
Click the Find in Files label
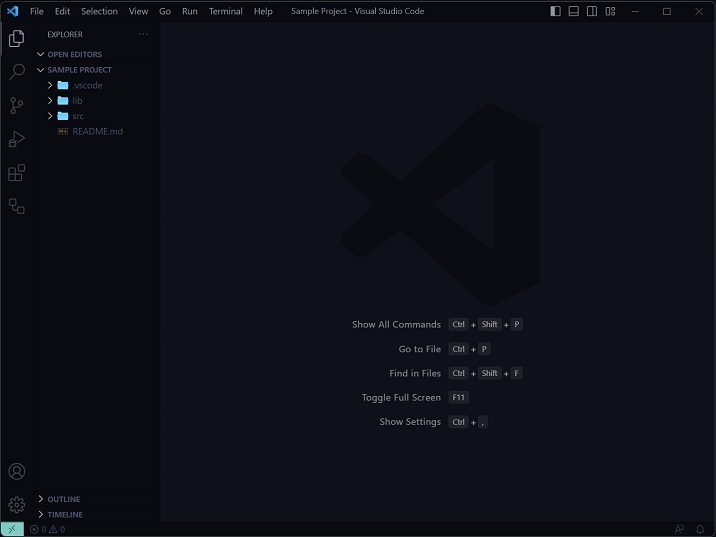(x=415, y=374)
